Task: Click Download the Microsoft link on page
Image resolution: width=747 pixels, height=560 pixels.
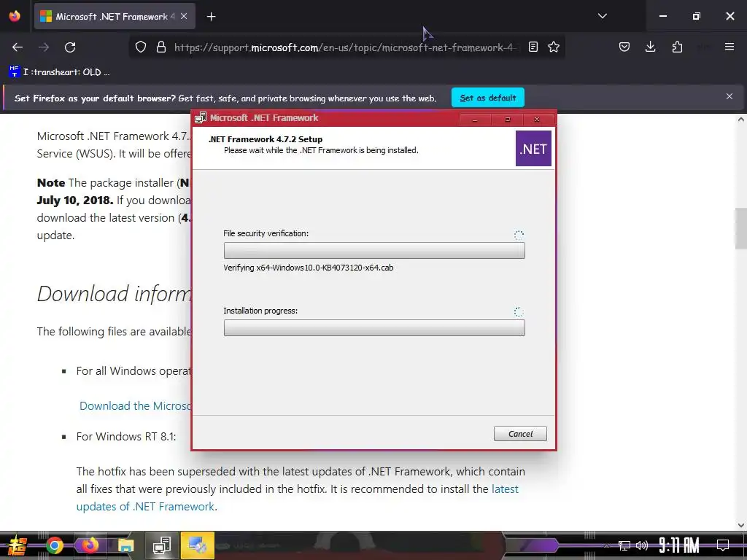Action: 135,405
